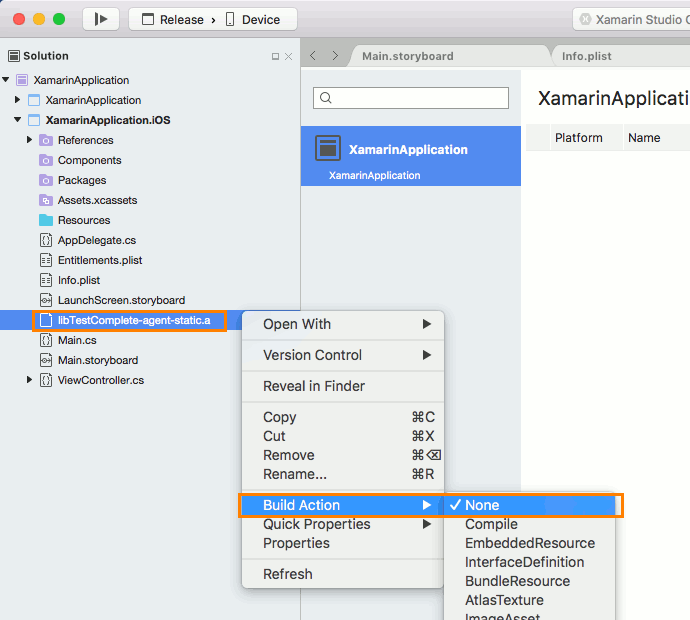Viewport: 690px width, 620px height.
Task: Click the AppDelegate.cs file icon
Action: [x=46, y=240]
